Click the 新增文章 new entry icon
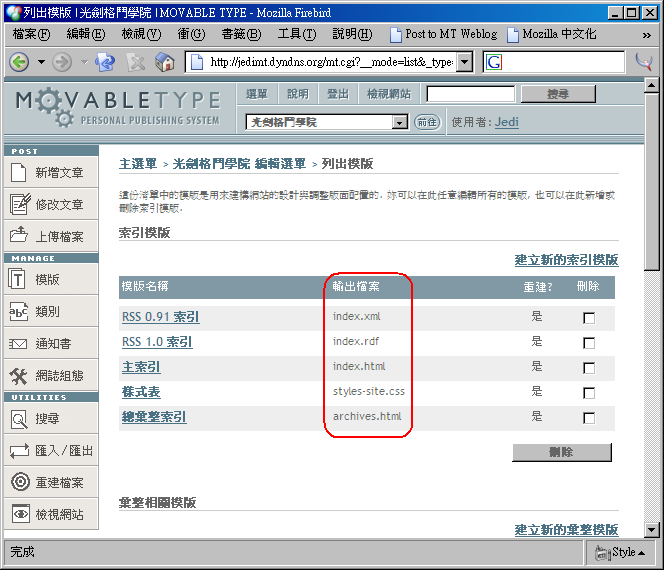 (x=18, y=172)
